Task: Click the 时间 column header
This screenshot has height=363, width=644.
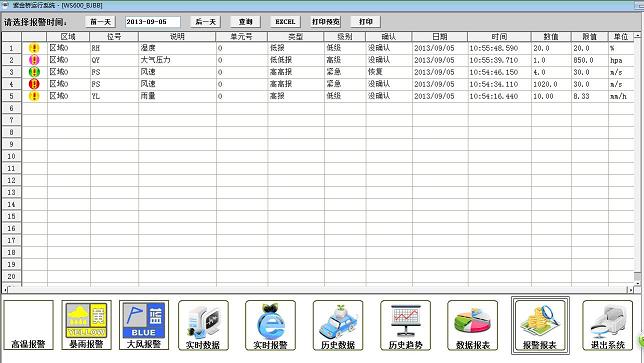Action: pos(499,37)
